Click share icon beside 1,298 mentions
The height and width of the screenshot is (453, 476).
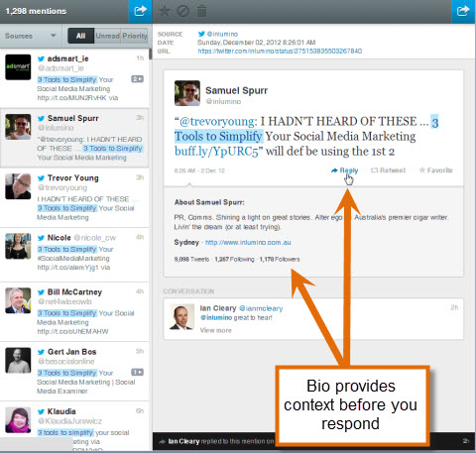point(140,11)
